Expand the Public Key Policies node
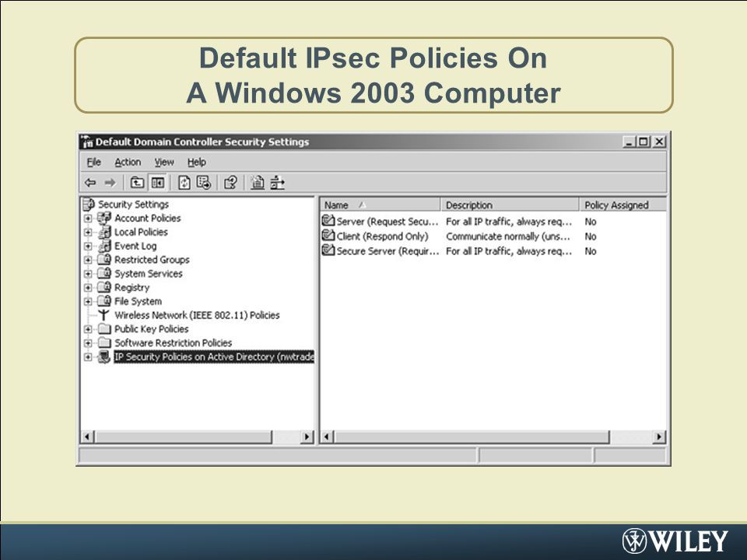Image resolution: width=747 pixels, height=560 pixels. [88, 329]
